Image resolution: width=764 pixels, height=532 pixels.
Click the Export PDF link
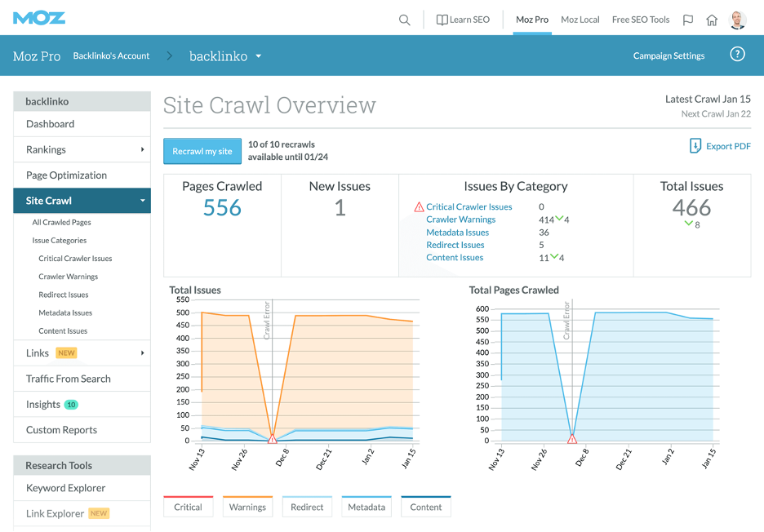[728, 146]
